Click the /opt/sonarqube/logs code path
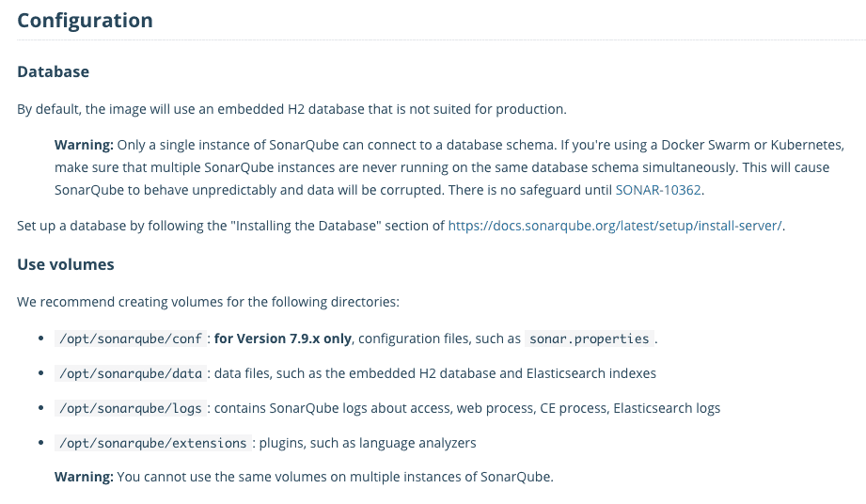 [x=130, y=408]
